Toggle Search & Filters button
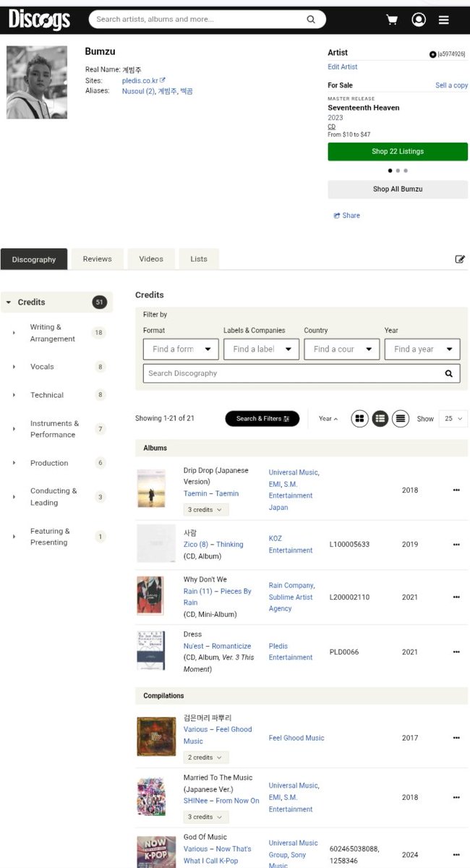This screenshot has height=868, width=470. click(262, 419)
